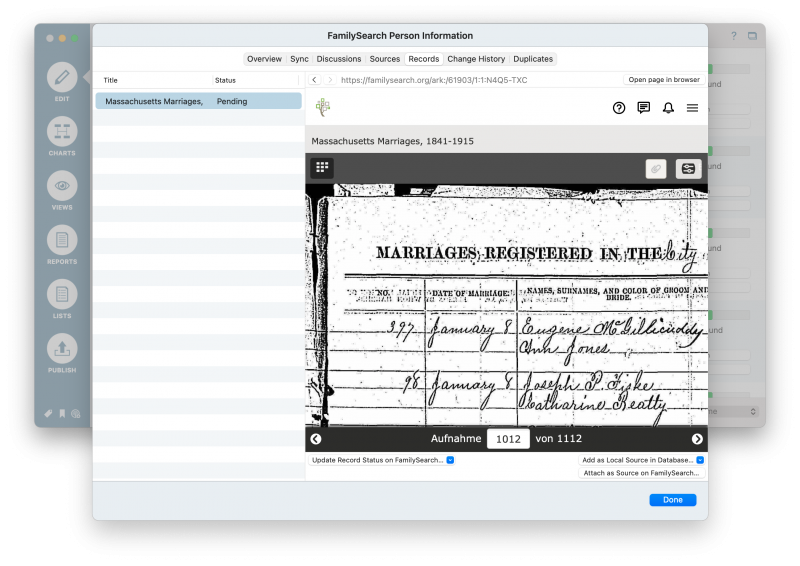800x566 pixels.
Task: Open image tools sliders icon
Action: [x=688, y=168]
